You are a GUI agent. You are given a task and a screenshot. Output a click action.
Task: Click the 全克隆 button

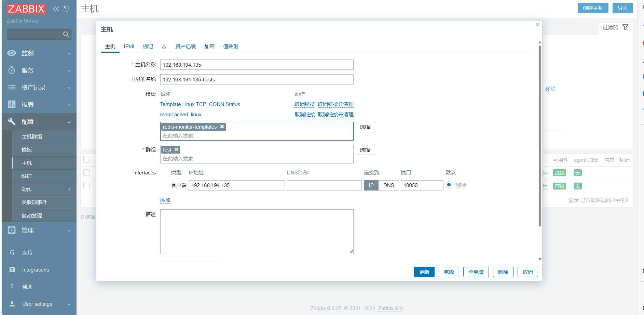[476, 272]
